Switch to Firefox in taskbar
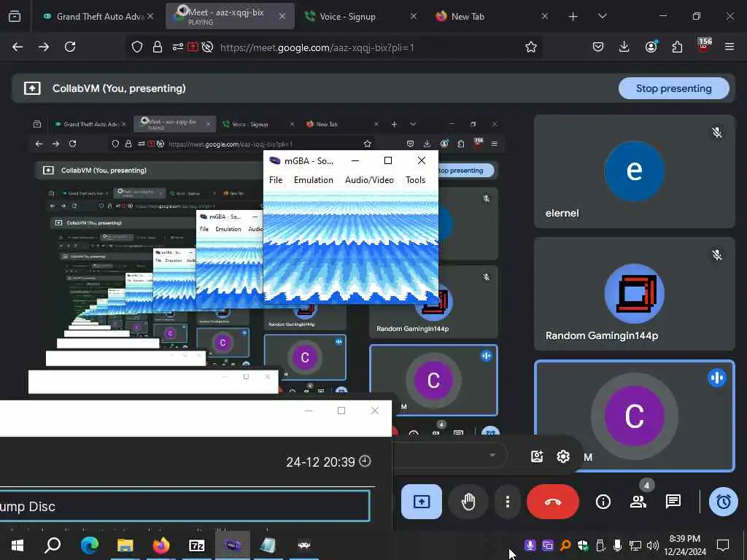747x560 pixels. click(x=161, y=545)
